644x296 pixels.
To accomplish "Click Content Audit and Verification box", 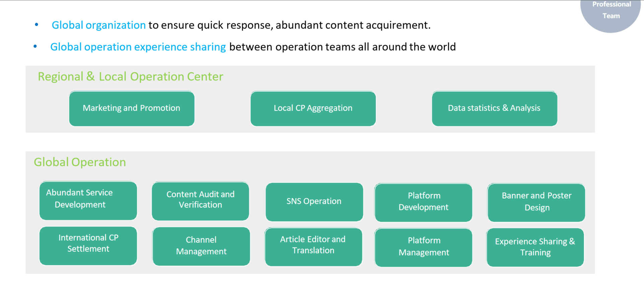I will tap(200, 201).
